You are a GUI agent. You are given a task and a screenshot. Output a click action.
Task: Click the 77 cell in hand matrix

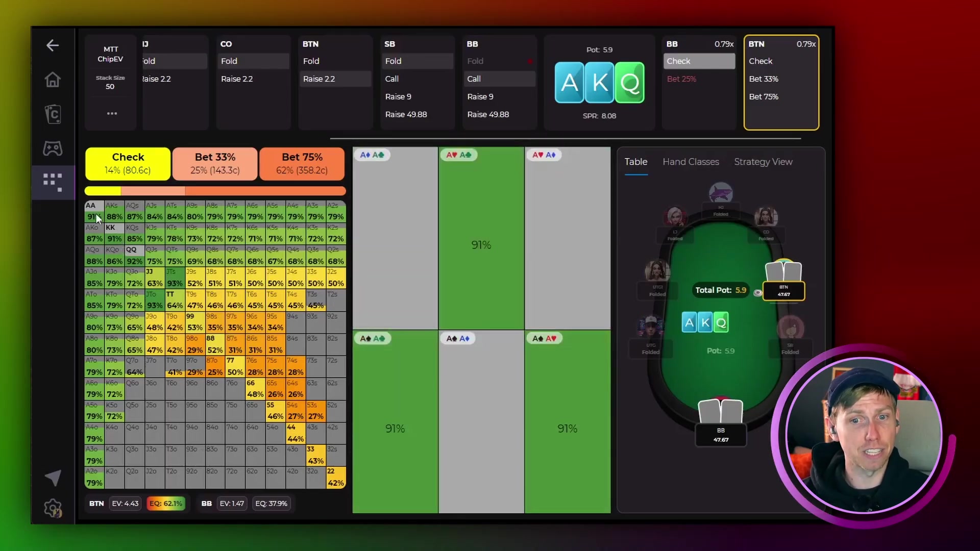click(235, 367)
